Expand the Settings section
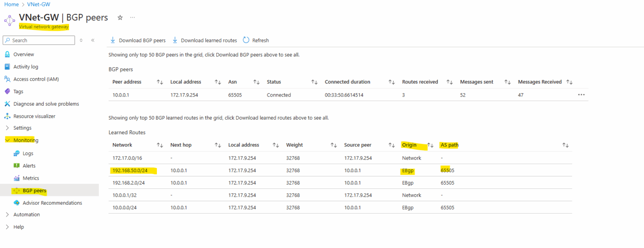 (7, 128)
